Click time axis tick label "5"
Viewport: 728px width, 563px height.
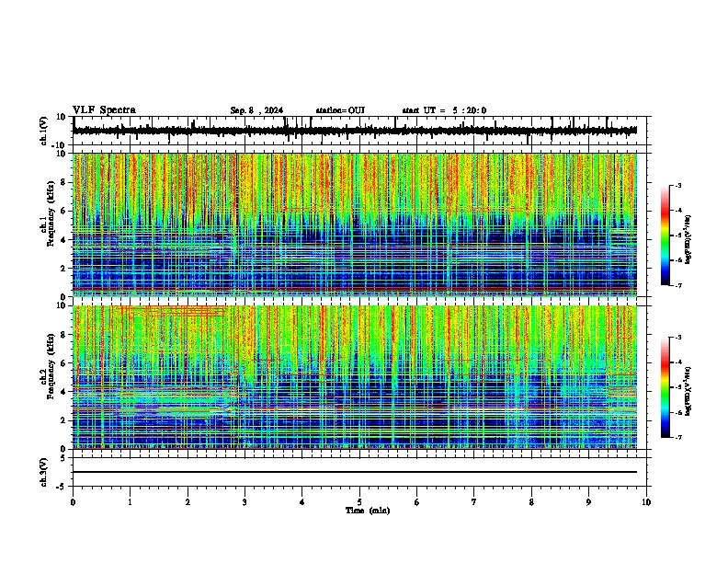pyautogui.click(x=359, y=502)
